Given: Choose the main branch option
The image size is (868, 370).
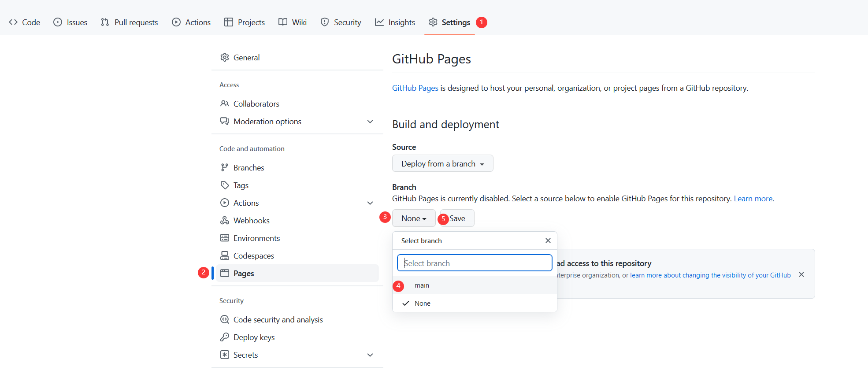Looking at the screenshot, I should coord(475,285).
